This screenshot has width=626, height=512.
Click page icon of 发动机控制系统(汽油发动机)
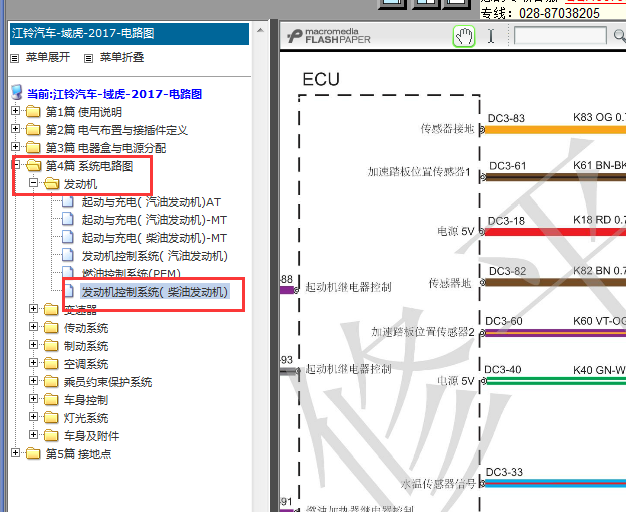click(x=68, y=256)
